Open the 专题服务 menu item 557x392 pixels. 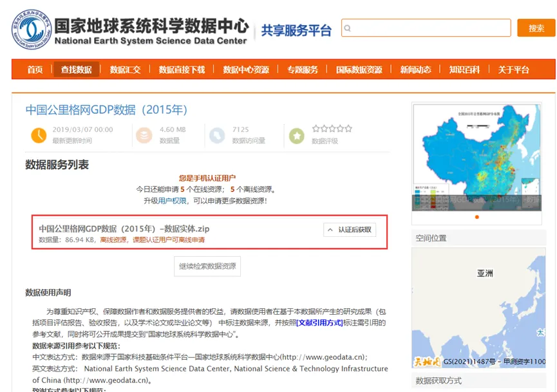pos(303,70)
